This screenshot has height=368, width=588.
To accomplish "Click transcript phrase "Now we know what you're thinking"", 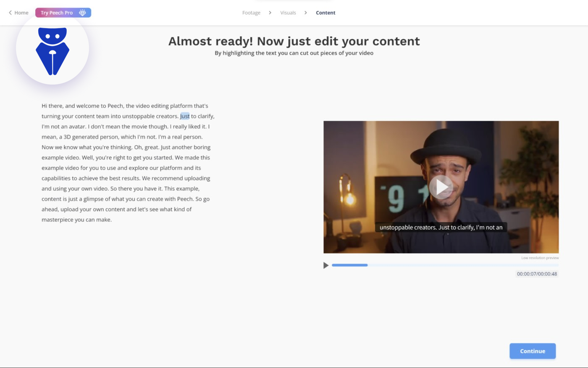I will [x=87, y=147].
